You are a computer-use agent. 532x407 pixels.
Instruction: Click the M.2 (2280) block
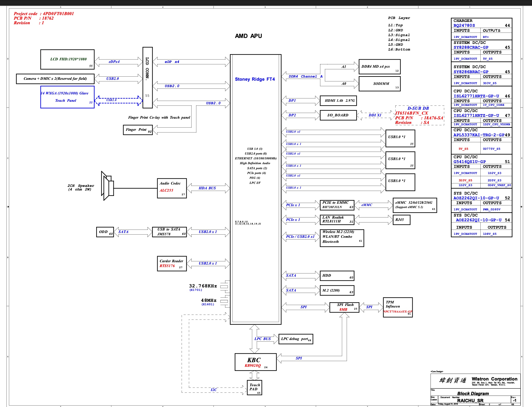[337, 290]
